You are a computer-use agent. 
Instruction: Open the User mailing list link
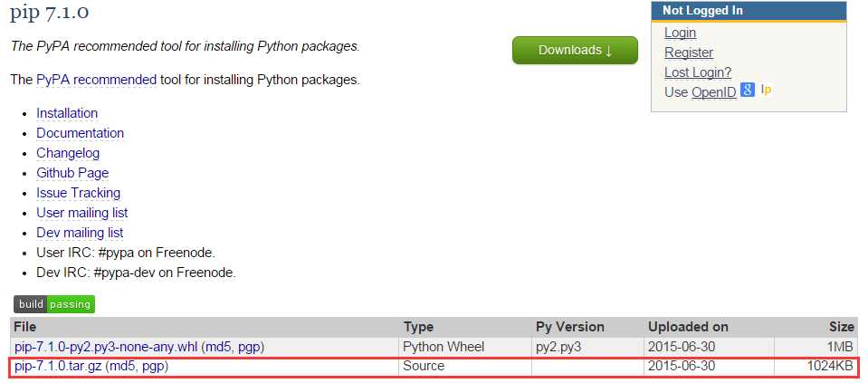(x=82, y=213)
